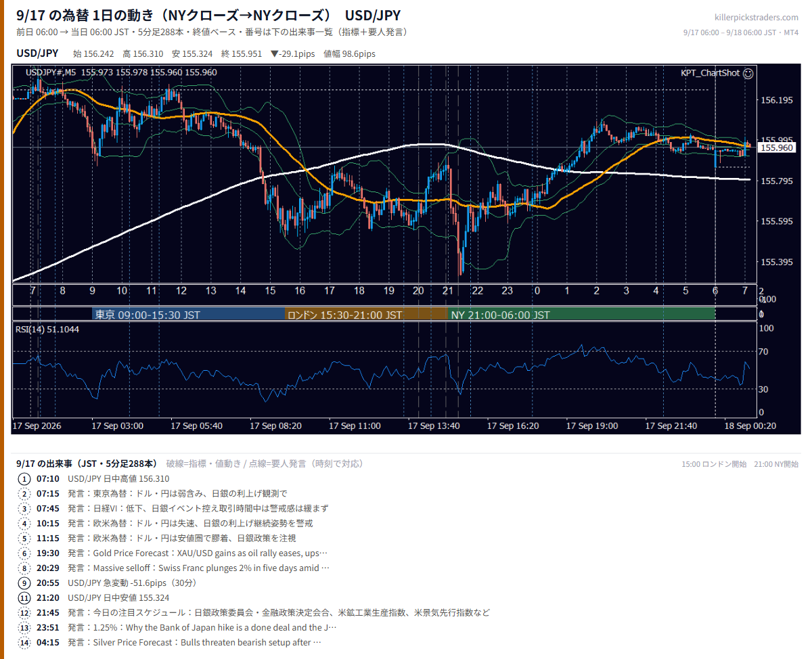812x659 pixels.
Task: Click the event time 10:15
Action: (48, 523)
